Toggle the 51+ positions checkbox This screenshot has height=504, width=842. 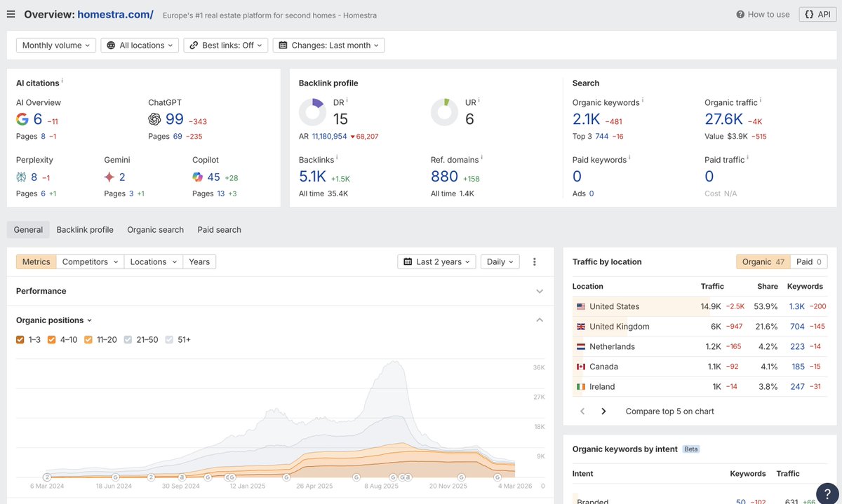pyautogui.click(x=170, y=340)
